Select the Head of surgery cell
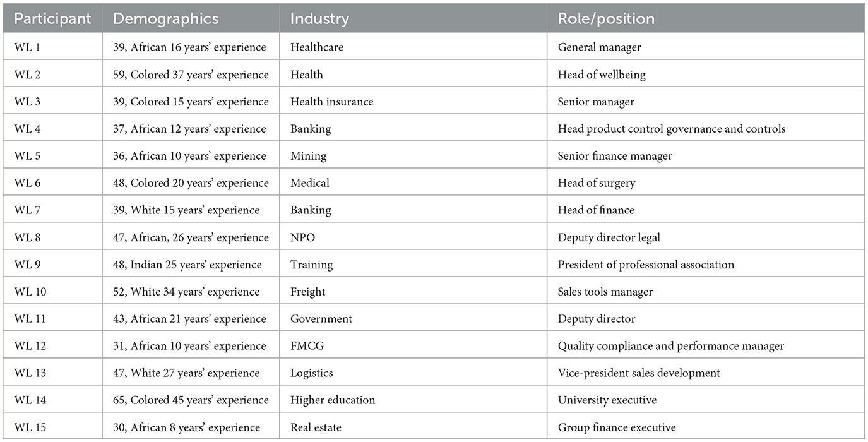 (597, 183)
